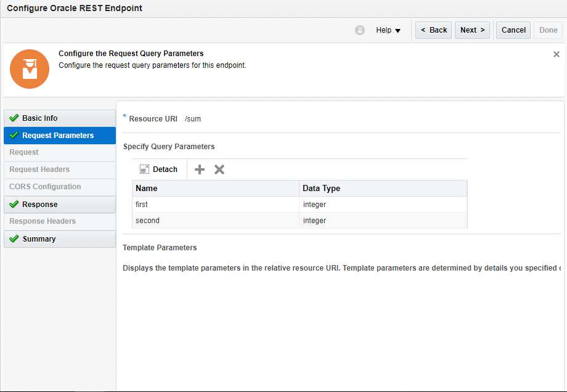Click the Next button

pyautogui.click(x=472, y=30)
